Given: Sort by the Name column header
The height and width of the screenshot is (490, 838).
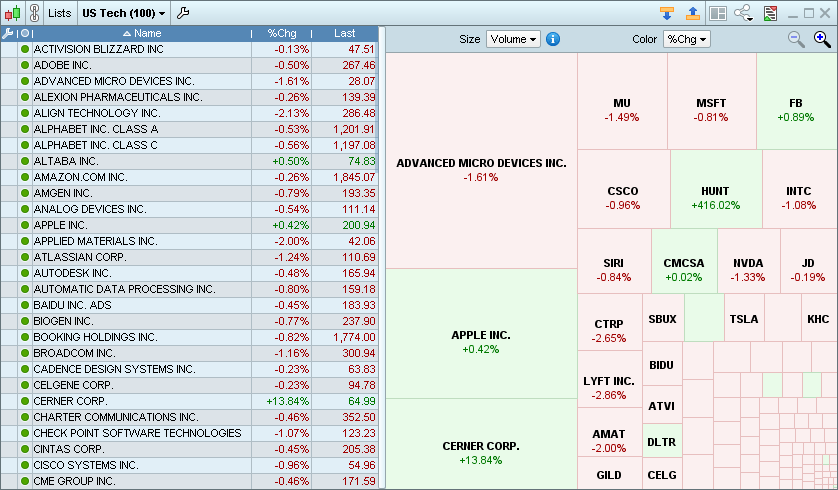Looking at the screenshot, I should click(x=141, y=33).
